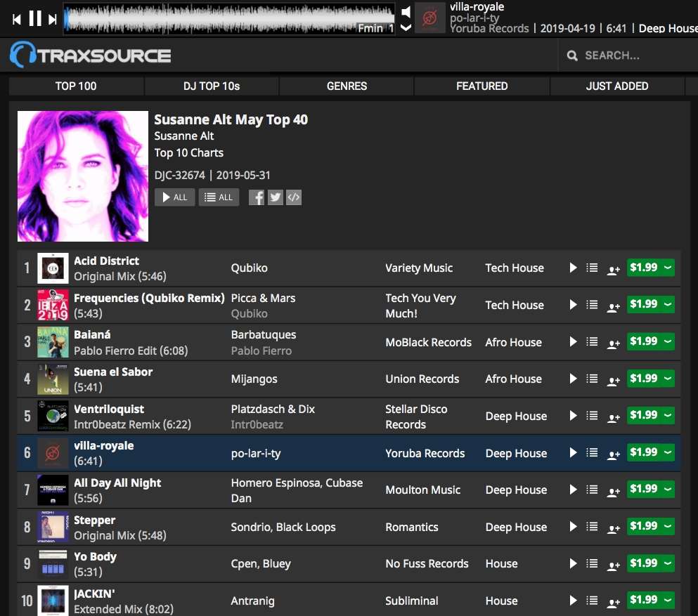The width and height of the screenshot is (698, 616).
Task: Open price dropdown for Ventriloquist
Action: pos(668,415)
